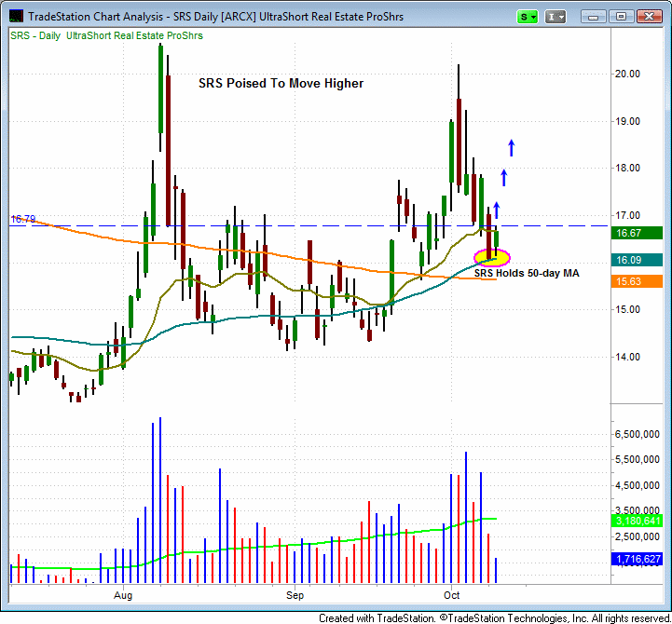
Task: Click the orange 15.63 moving average marker
Action: pyautogui.click(x=637, y=281)
